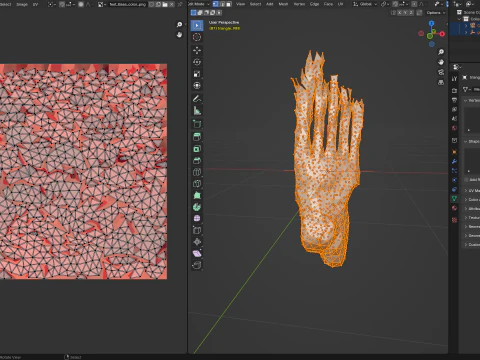This screenshot has height=360, width=480.
Task: Click zoom magnifier in 3D viewport
Action: [x=441, y=52]
